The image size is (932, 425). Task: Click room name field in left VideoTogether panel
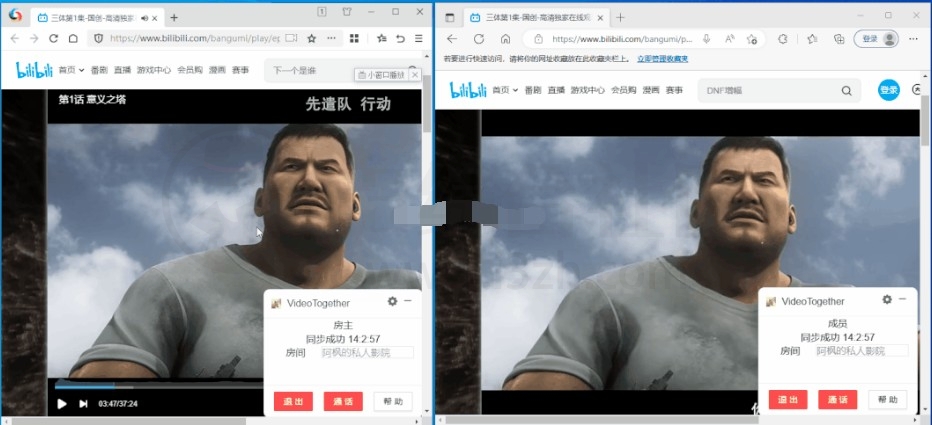click(x=367, y=352)
